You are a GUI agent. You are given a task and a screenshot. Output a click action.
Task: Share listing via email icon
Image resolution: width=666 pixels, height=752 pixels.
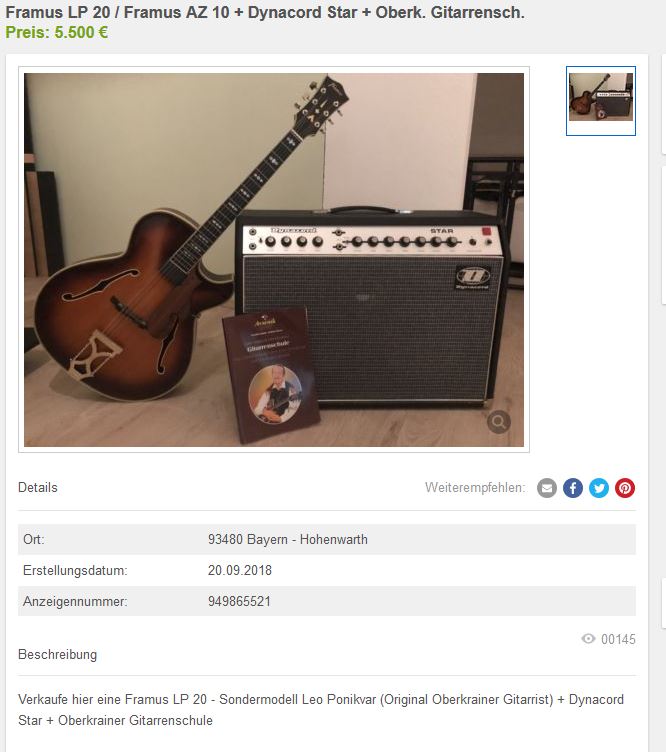(x=547, y=488)
